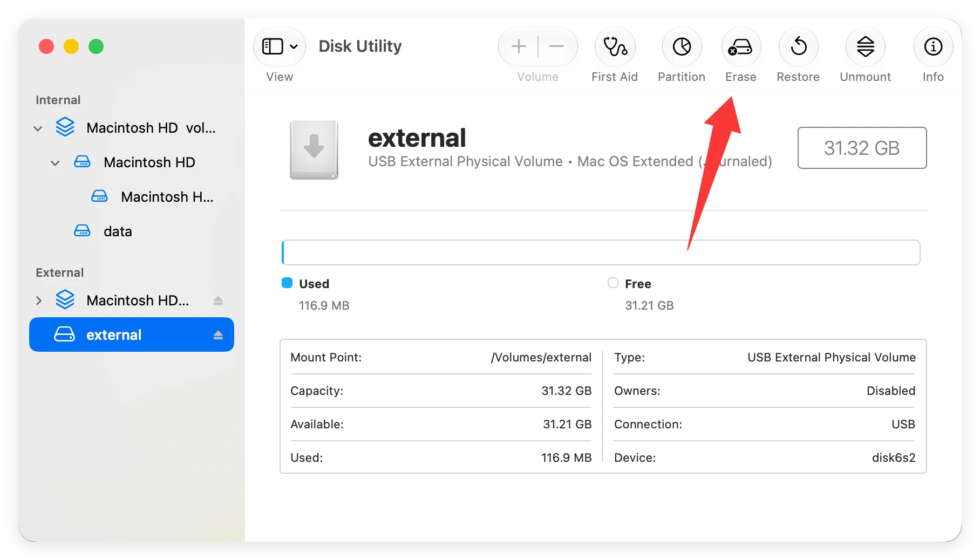Image resolution: width=980 pixels, height=560 pixels.
Task: Click the disk usage bar
Action: tap(601, 252)
